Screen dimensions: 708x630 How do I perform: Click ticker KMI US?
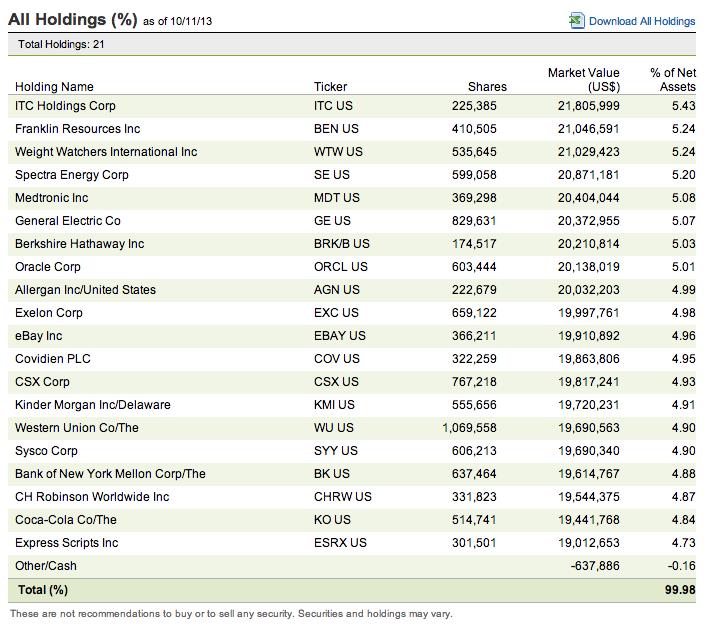[x=334, y=405]
